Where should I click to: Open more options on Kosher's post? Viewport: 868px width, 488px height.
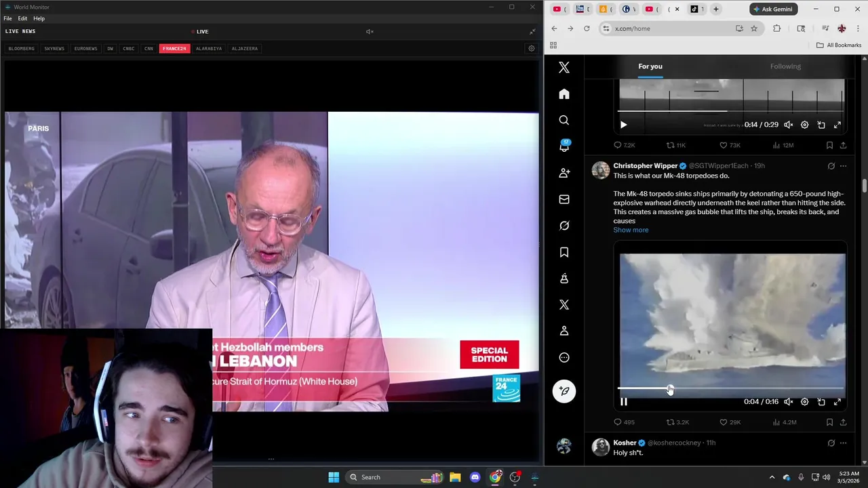pos(843,443)
